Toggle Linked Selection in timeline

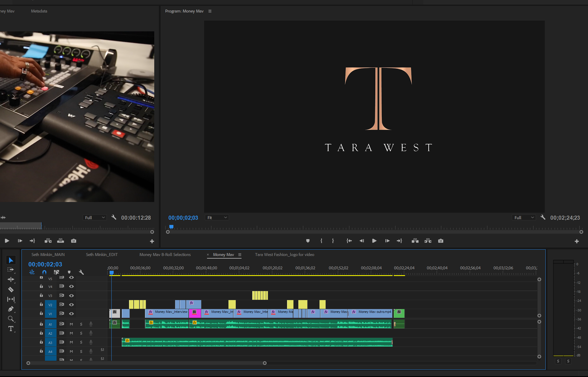pos(57,272)
